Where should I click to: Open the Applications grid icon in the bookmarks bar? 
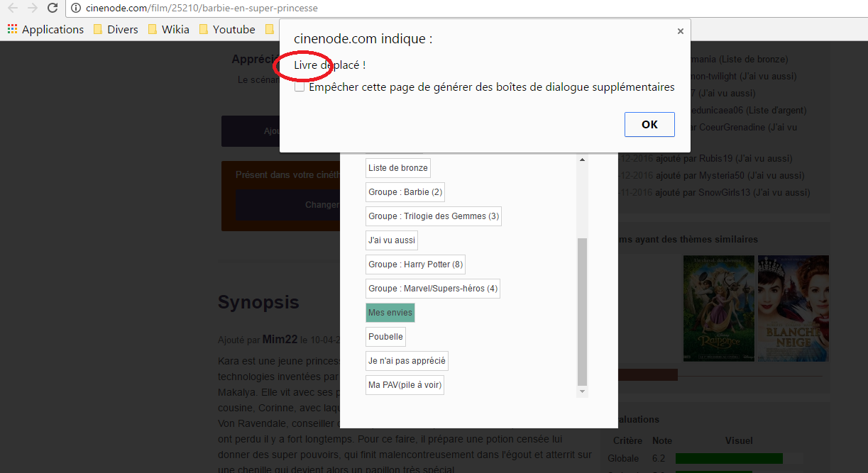pyautogui.click(x=12, y=29)
